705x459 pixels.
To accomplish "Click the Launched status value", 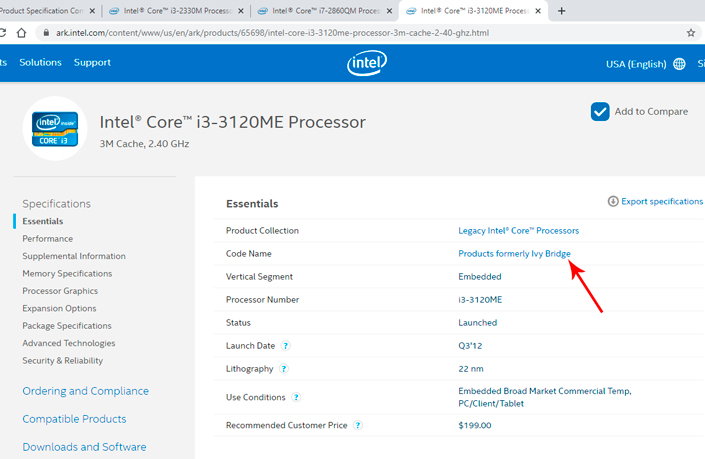I will tap(477, 323).
